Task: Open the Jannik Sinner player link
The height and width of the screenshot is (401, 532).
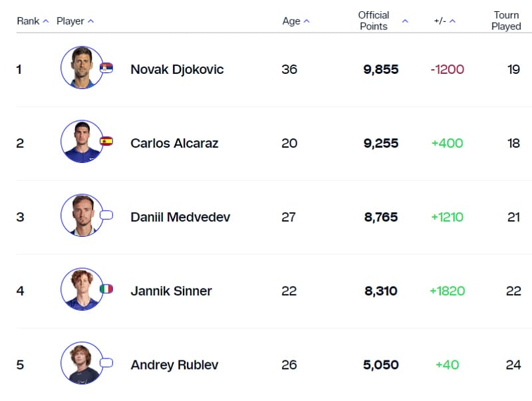Action: coord(171,291)
